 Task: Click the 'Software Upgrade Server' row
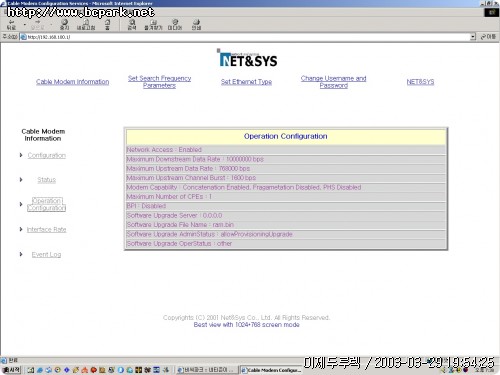286,215
